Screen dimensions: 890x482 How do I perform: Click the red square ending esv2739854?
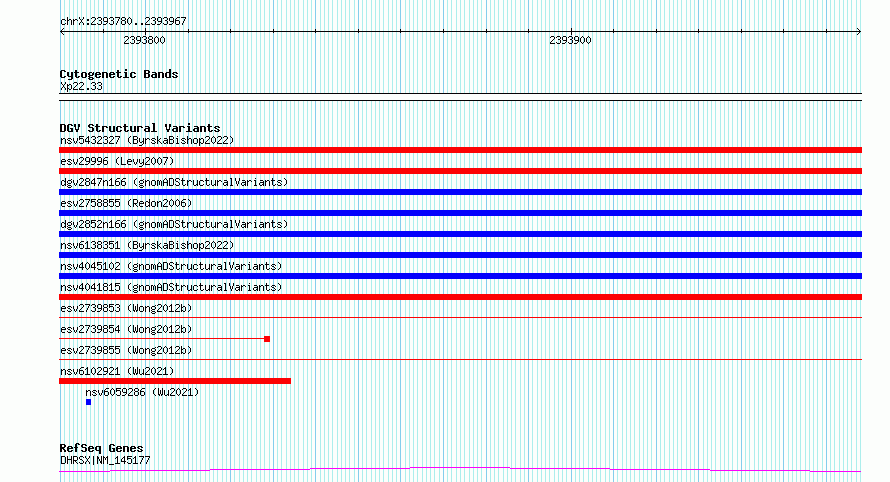267,339
